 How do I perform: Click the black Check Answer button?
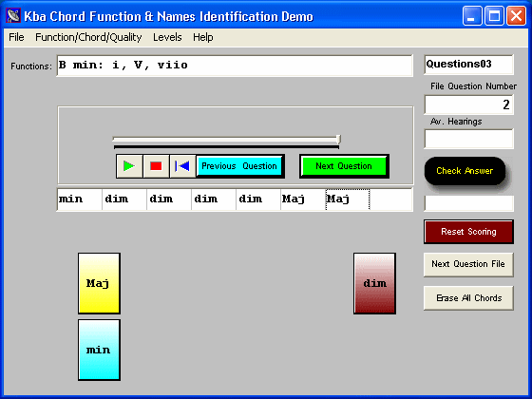465,171
